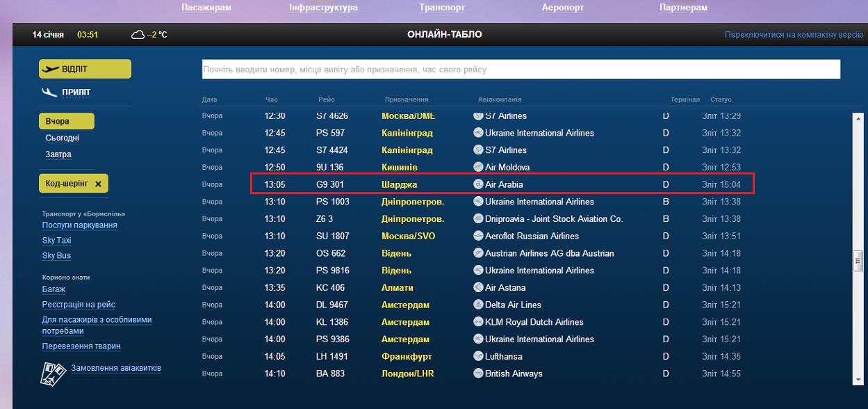
Task: Select Сьогодні day filter
Action: pos(62,138)
